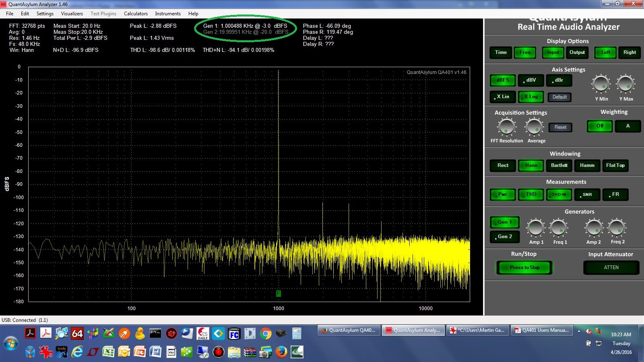Click the USB: Connected status text
The width and height of the screenshot is (644, 362).
pos(25,320)
